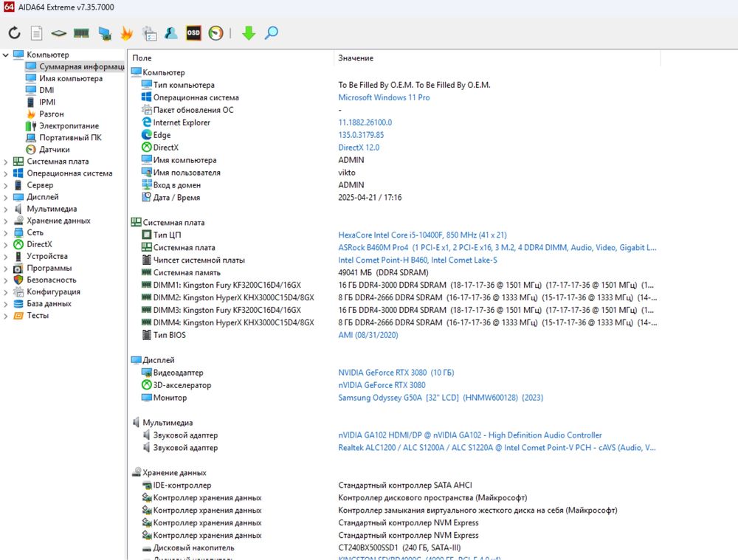The image size is (738, 560).
Task: Launch the flame stability test icon
Action: pyautogui.click(x=127, y=33)
